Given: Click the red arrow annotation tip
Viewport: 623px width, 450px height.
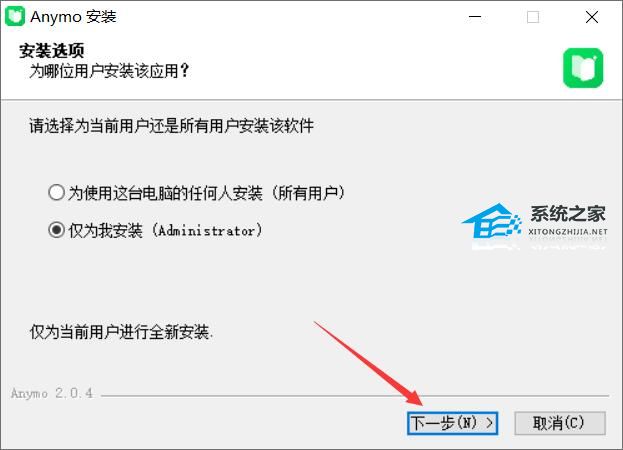Looking at the screenshot, I should coord(419,402).
